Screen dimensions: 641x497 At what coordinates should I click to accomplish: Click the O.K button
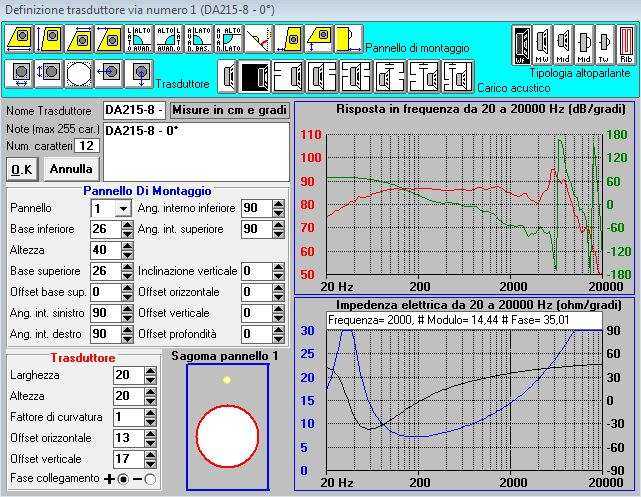22,169
